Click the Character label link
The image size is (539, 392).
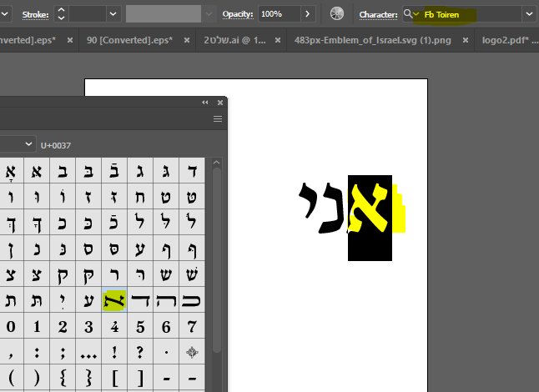tap(378, 15)
